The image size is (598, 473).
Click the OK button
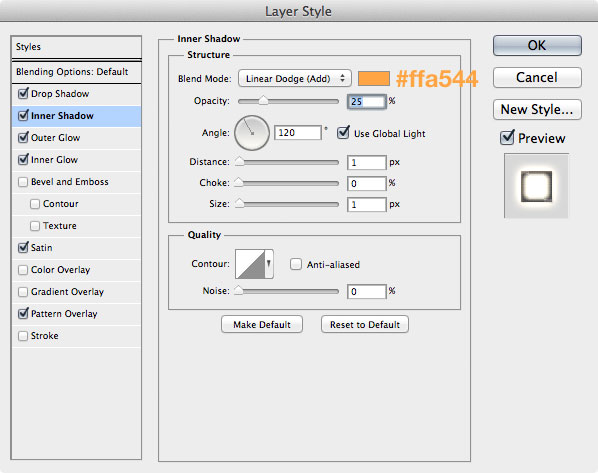pos(537,45)
